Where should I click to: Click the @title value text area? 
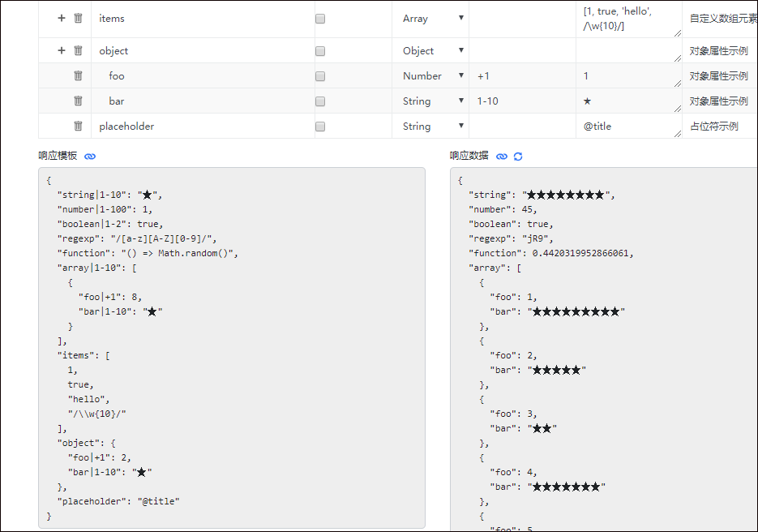pyautogui.click(x=628, y=126)
